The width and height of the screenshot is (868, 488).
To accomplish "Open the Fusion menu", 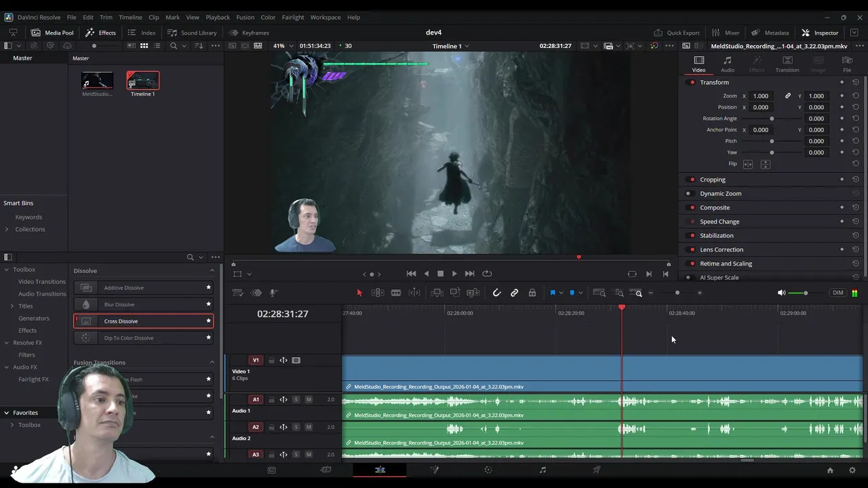I will coord(245,17).
